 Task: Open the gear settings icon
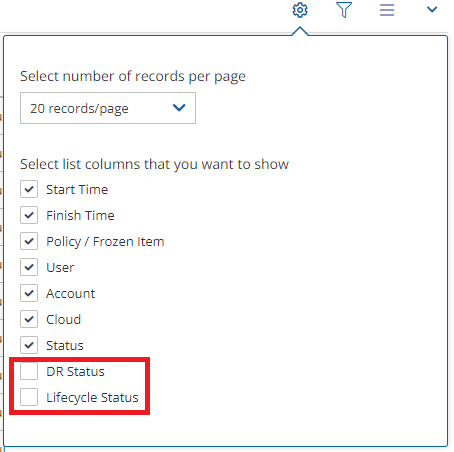click(x=300, y=10)
